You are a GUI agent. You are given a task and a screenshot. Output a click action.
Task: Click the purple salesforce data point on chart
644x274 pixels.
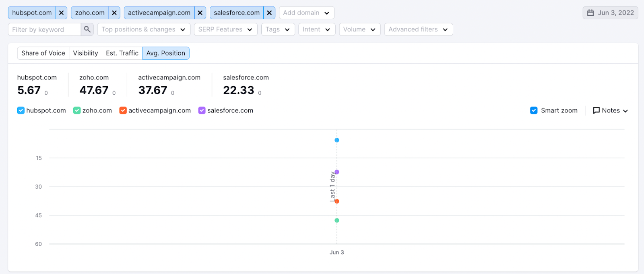coord(337,172)
